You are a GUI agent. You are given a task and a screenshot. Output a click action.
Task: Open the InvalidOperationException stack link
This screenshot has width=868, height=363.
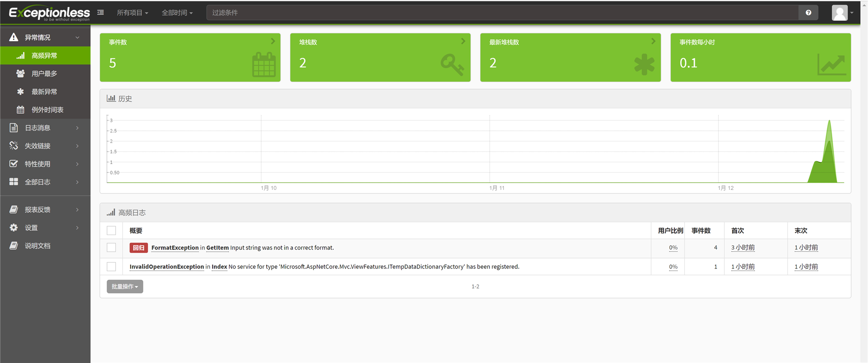324,267
